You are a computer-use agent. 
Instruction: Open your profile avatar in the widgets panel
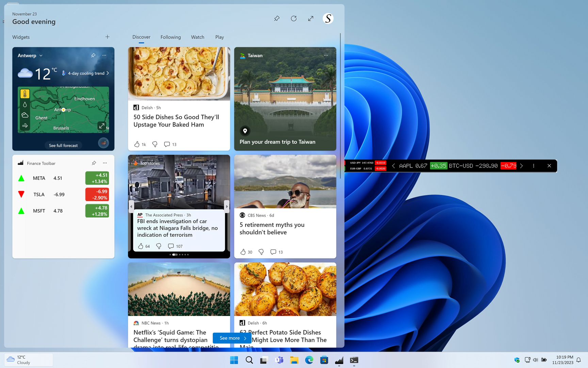327,18
